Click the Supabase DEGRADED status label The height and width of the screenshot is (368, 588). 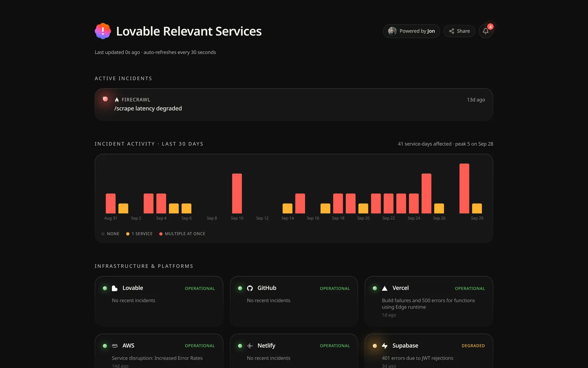473,346
